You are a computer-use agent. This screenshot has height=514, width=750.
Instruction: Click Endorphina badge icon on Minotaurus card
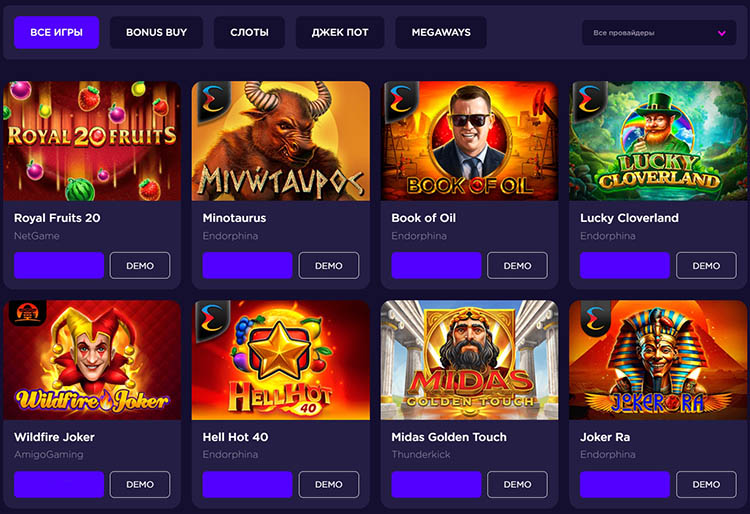pos(209,100)
